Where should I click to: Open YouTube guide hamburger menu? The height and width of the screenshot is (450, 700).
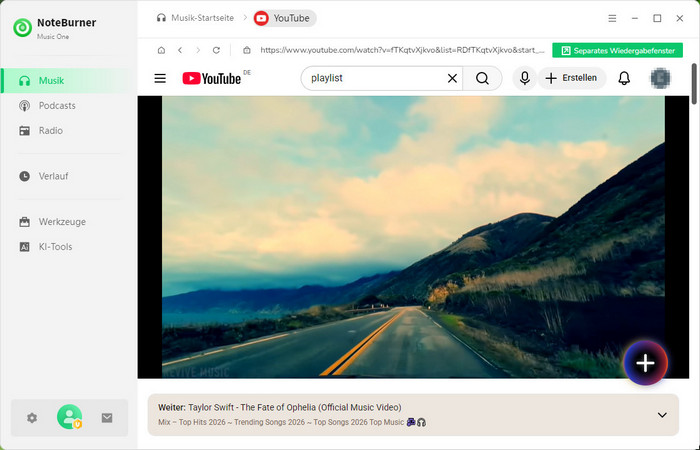[160, 79]
